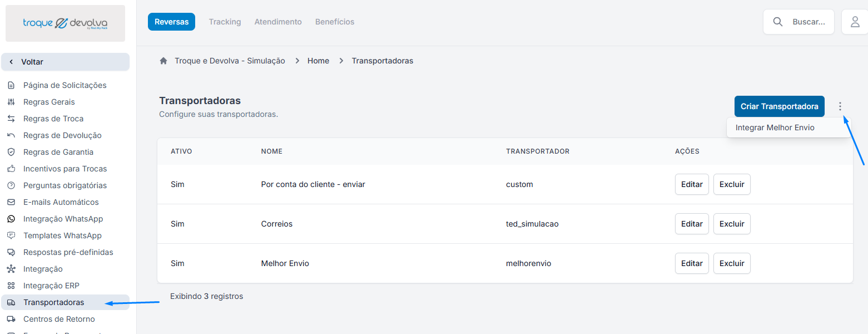
Task: Switch to the Reversas tab
Action: (171, 22)
